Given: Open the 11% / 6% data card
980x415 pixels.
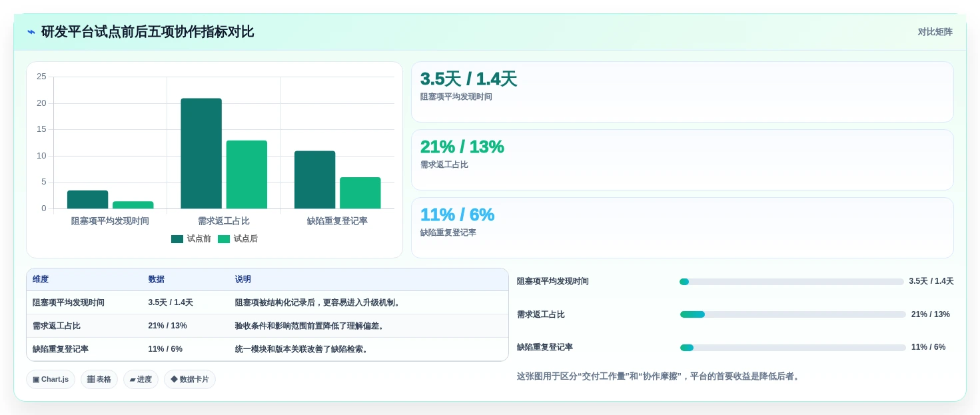Looking at the screenshot, I should (x=682, y=228).
